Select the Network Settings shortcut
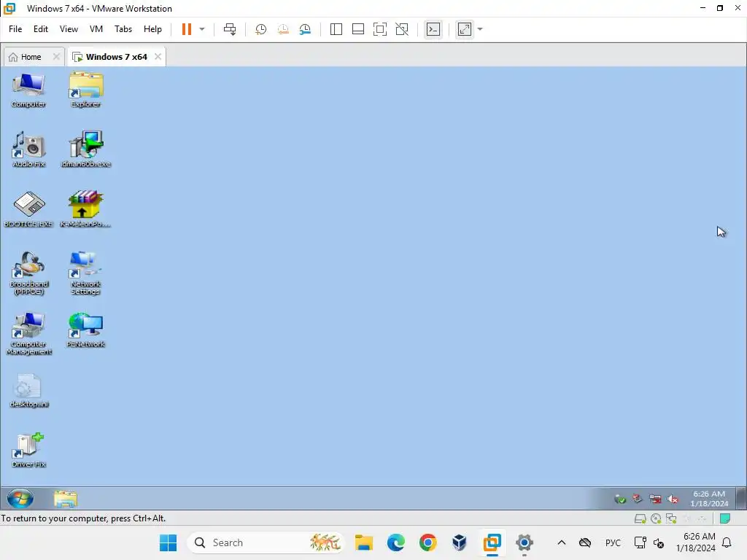Image resolution: width=747 pixels, height=560 pixels. (x=86, y=273)
